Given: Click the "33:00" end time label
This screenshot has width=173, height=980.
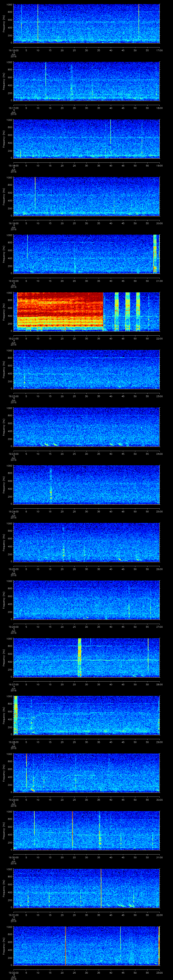Looking at the screenshot, I should 160,972.
